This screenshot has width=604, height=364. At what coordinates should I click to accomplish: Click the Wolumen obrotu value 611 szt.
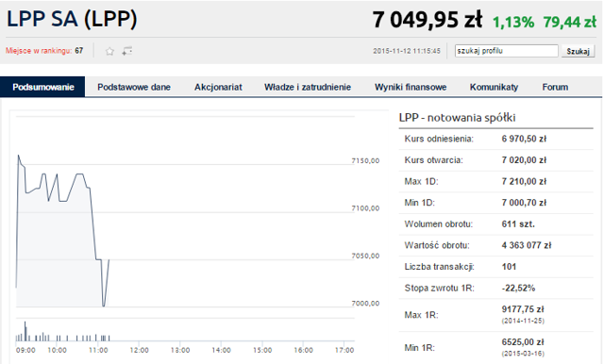point(518,224)
